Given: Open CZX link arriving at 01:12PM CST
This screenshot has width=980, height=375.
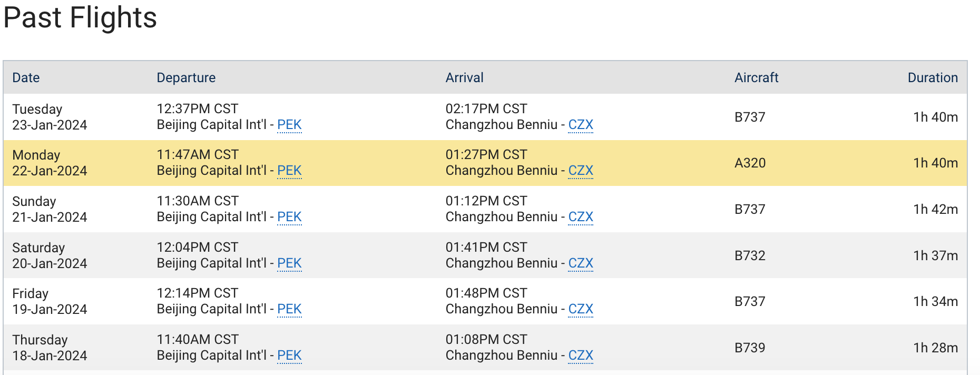Looking at the screenshot, I should click(581, 217).
